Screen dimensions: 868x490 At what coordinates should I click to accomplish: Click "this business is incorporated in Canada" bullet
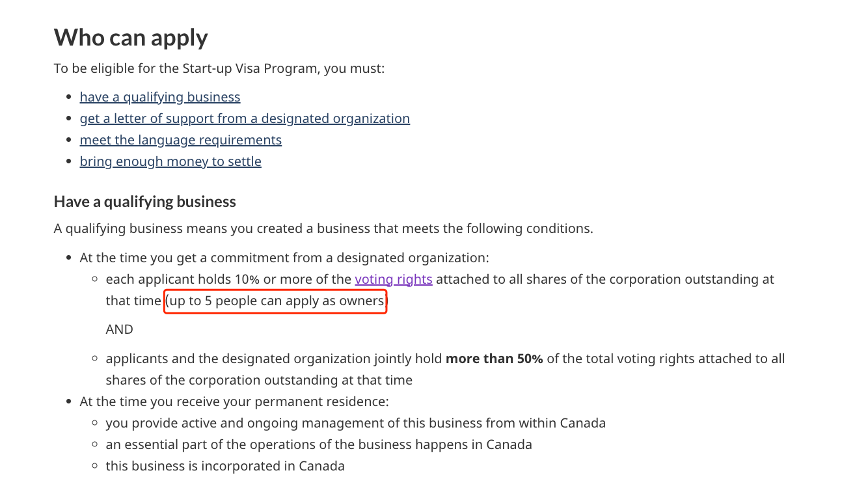[225, 466]
